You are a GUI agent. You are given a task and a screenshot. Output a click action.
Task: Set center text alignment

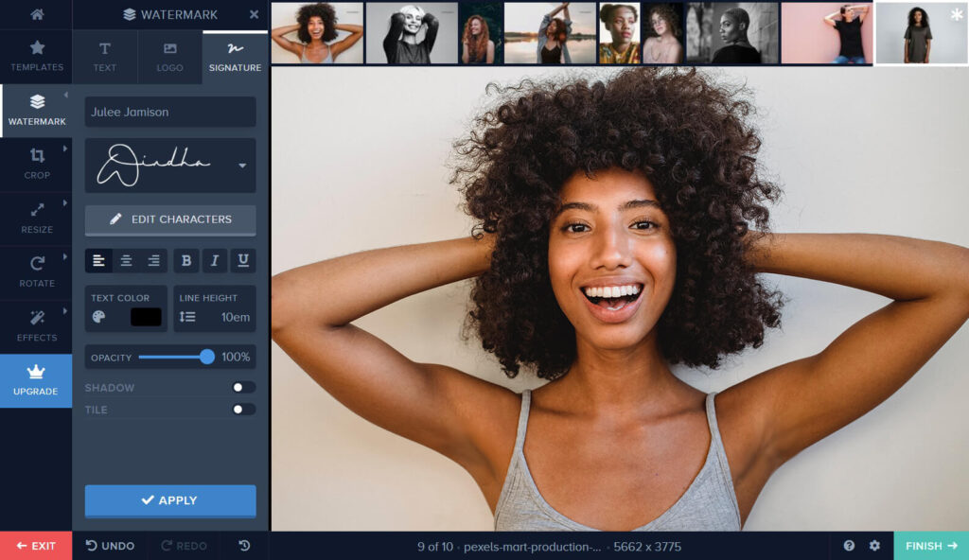tap(126, 261)
